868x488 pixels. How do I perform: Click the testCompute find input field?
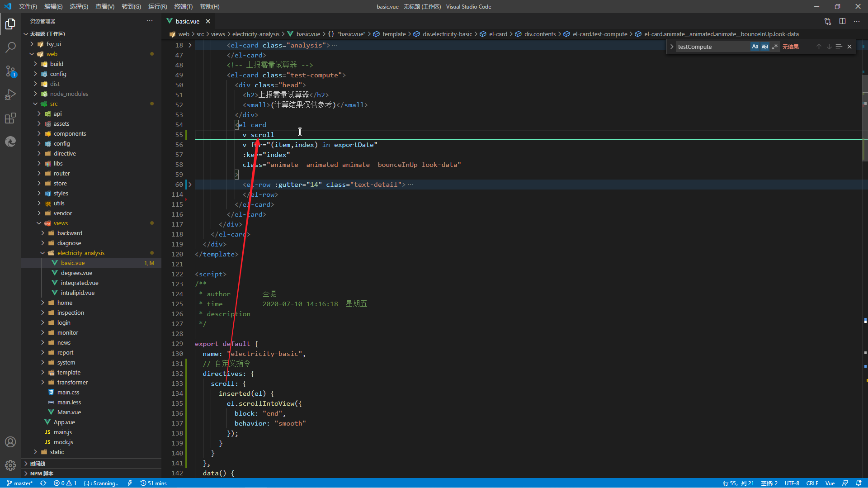click(x=712, y=47)
